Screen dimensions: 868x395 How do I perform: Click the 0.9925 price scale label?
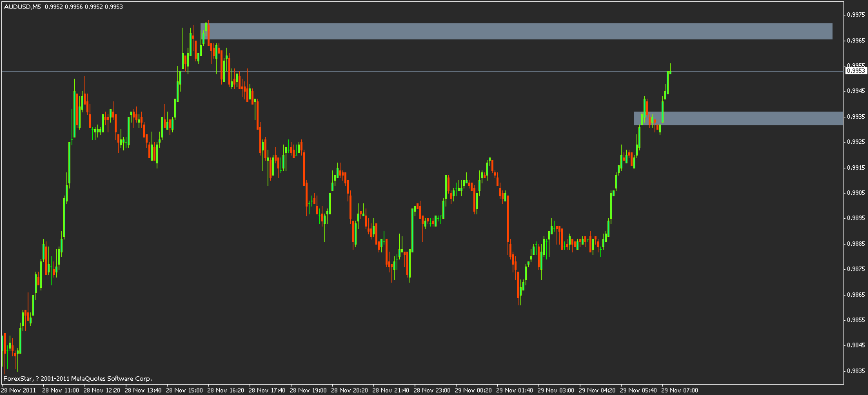(855, 142)
